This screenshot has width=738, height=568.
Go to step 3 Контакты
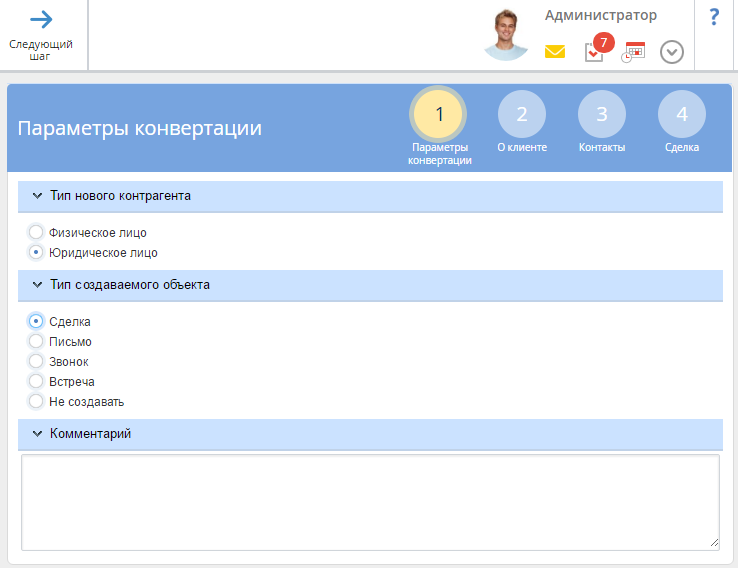[x=602, y=114]
